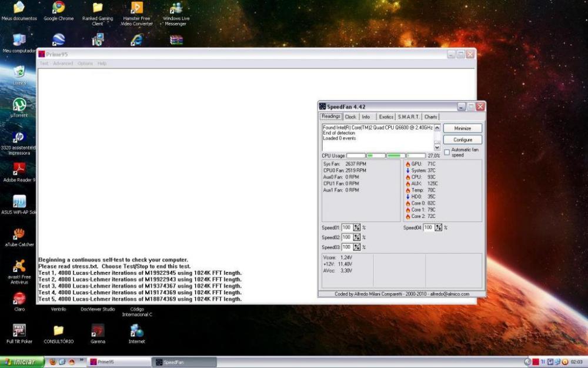Click the Minimize button beside the log

pos(462,128)
